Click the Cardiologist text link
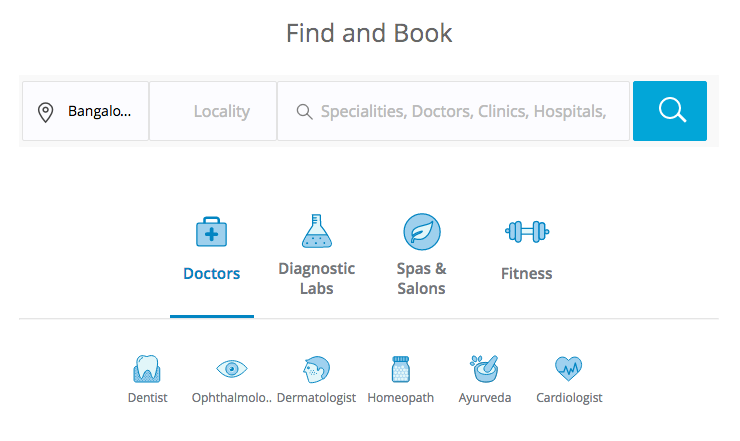Image resolution: width=740 pixels, height=441 pixels. (569, 398)
